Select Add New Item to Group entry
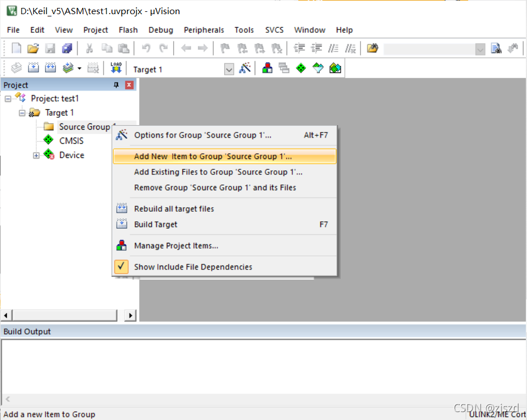 tap(225, 156)
